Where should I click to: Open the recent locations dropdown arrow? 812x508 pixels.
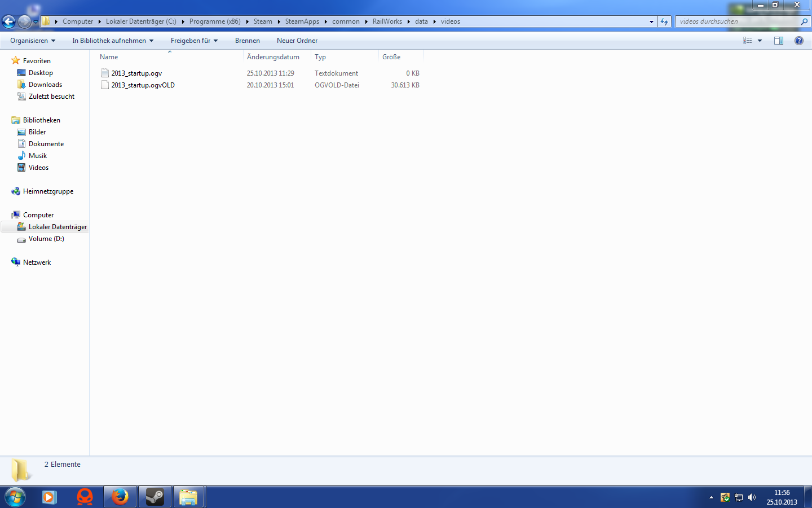point(36,22)
